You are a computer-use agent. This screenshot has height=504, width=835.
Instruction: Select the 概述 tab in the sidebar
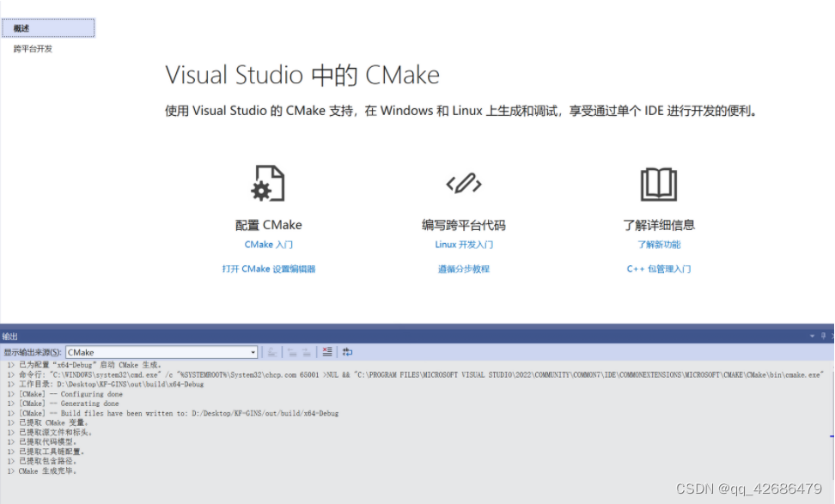click(x=48, y=28)
